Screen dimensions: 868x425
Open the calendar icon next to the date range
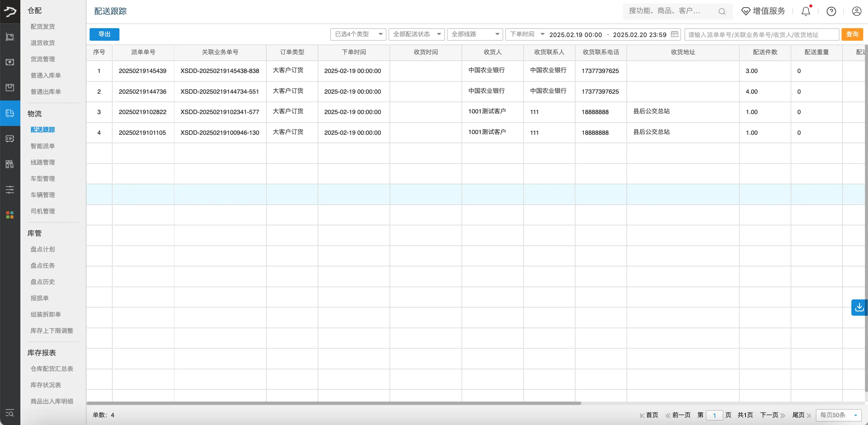coord(675,34)
